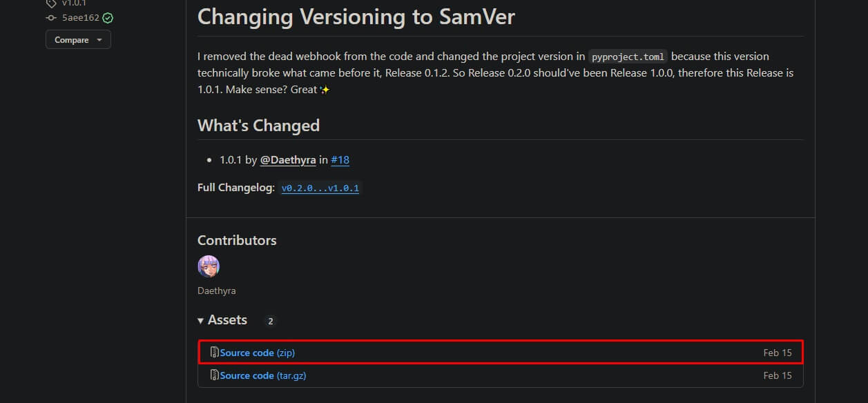
Task: Click the commit icon beside 5aee162
Action: pyautogui.click(x=51, y=18)
